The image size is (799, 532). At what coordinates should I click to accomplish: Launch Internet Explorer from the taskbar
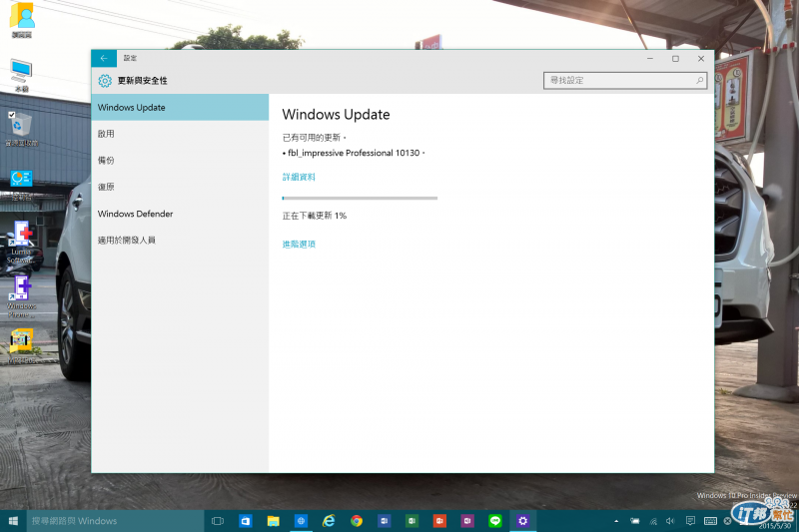point(329,521)
